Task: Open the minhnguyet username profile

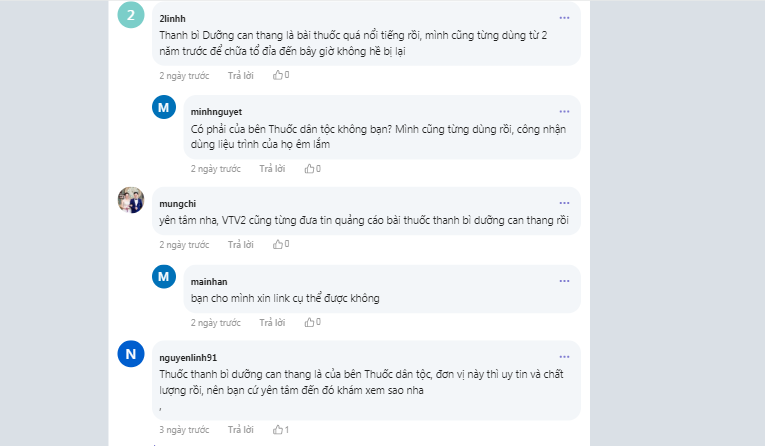Action: [x=216, y=112]
